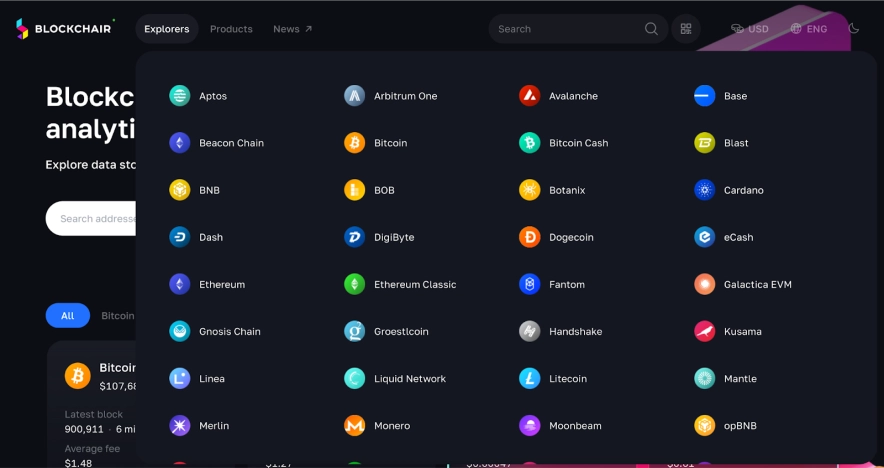Open the QR code grid icon

(x=686, y=29)
